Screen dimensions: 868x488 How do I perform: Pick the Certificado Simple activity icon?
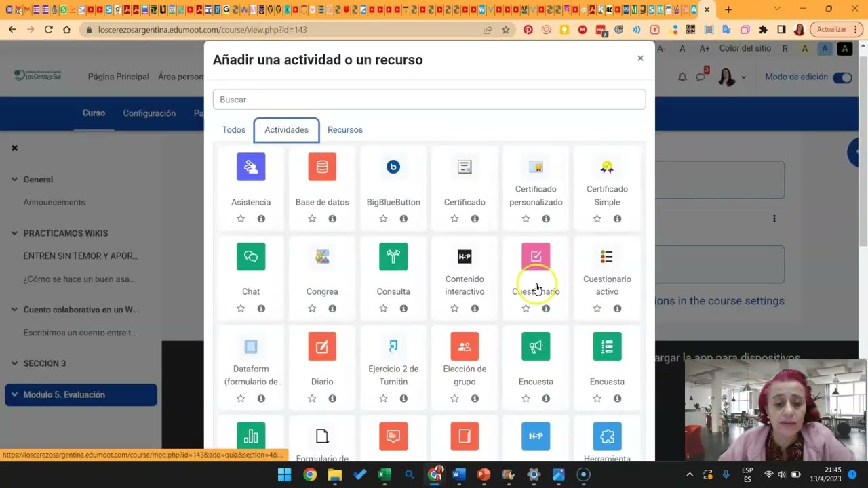click(607, 167)
